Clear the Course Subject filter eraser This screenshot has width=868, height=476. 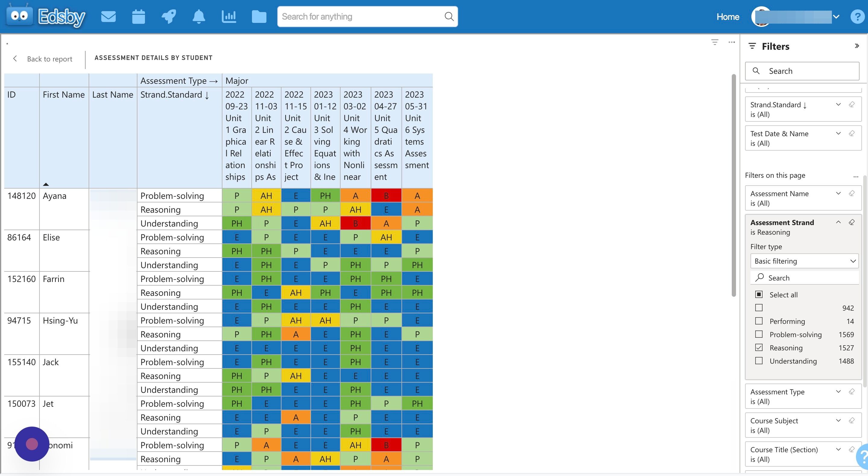pos(851,421)
